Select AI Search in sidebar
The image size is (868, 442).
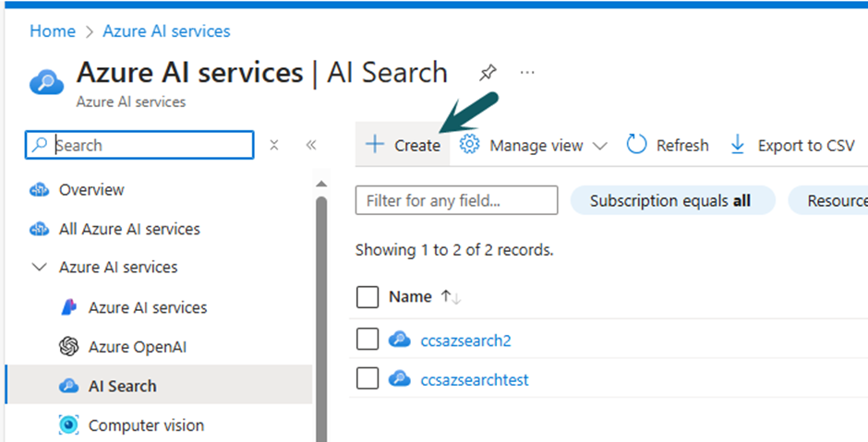click(x=160, y=386)
